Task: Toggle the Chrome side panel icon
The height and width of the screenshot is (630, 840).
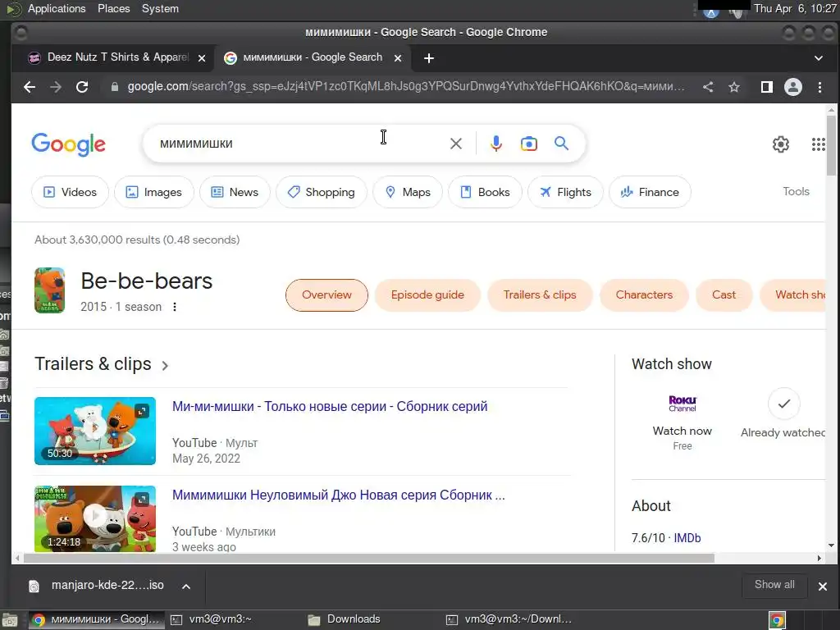Action: [x=767, y=87]
